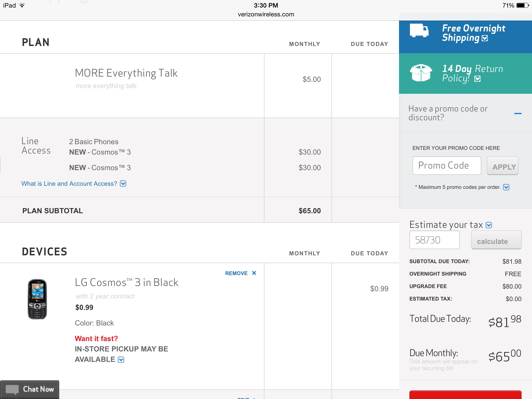The image size is (532, 399).
Task: Tap the Wi-Fi status icon
Action: [22, 5]
